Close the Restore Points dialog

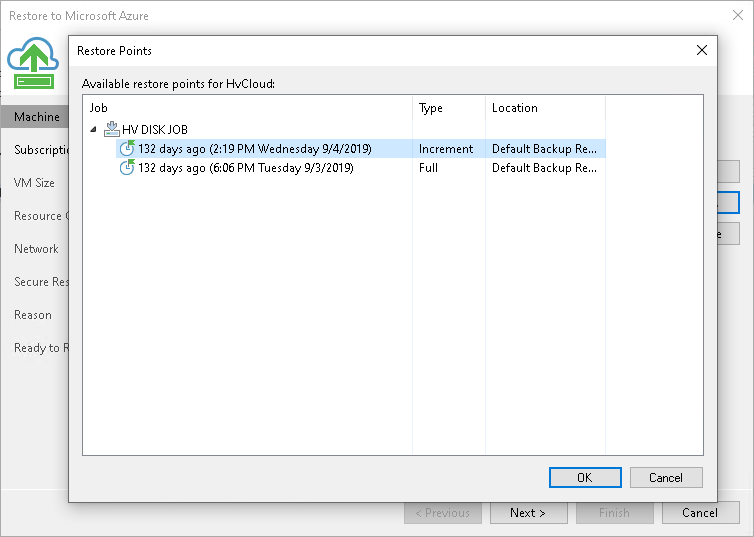[x=702, y=50]
